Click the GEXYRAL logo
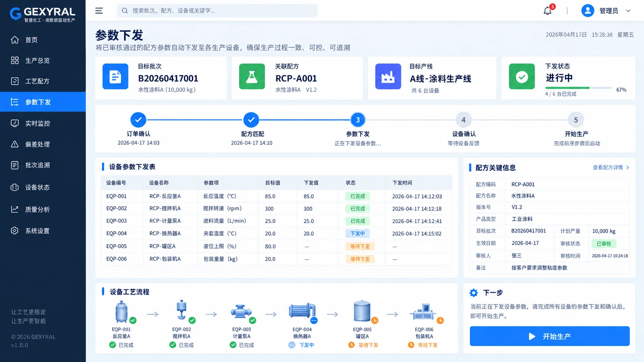The height and width of the screenshot is (362, 644). [42, 14]
